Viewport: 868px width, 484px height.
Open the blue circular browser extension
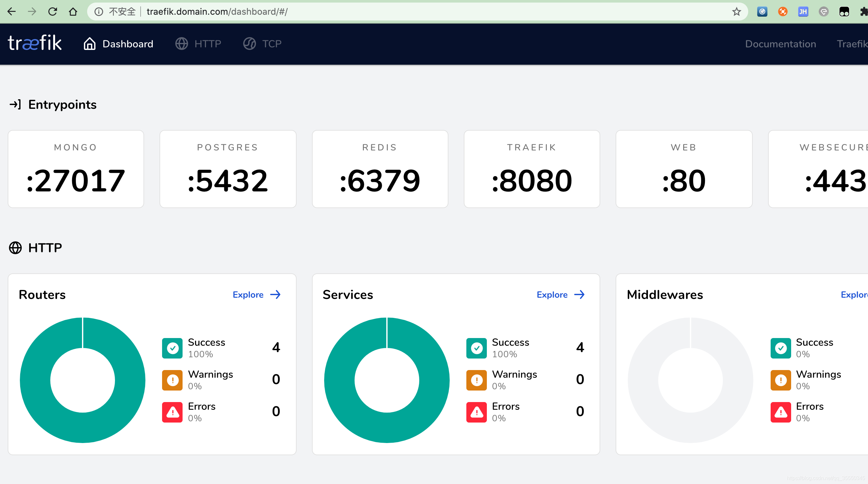click(762, 12)
